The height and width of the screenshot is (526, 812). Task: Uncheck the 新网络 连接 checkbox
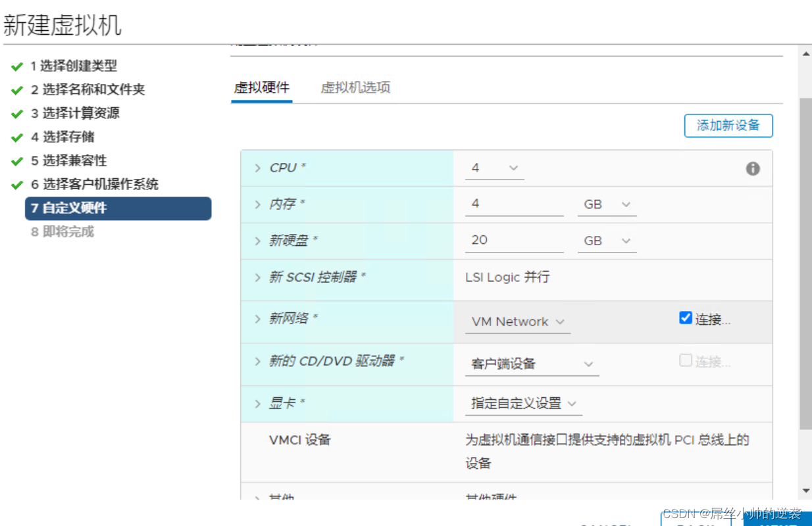685,318
